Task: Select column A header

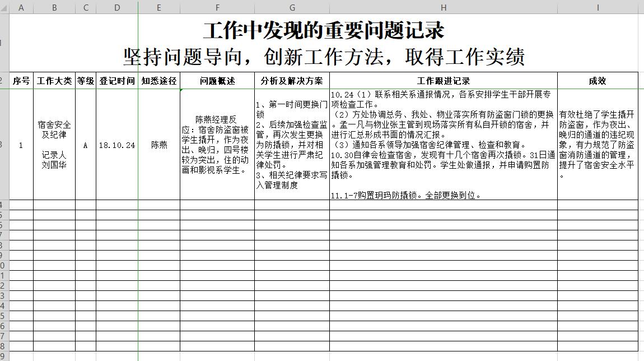Action: [21, 7]
